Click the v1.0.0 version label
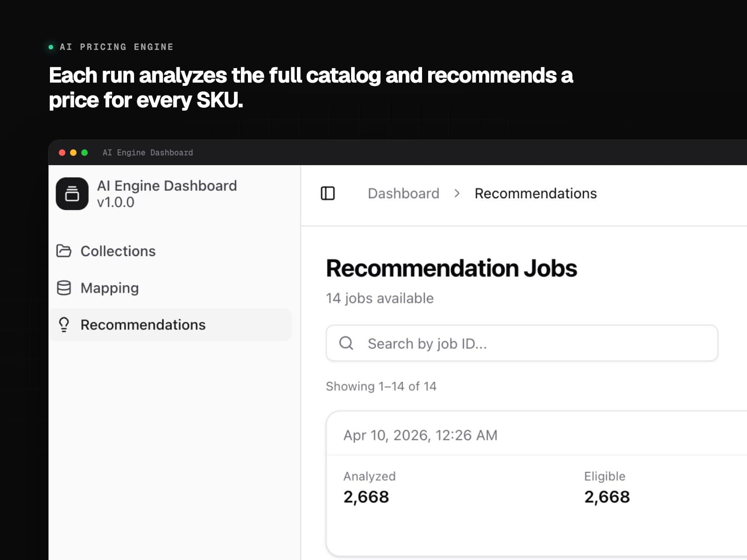747x560 pixels. pos(116,202)
